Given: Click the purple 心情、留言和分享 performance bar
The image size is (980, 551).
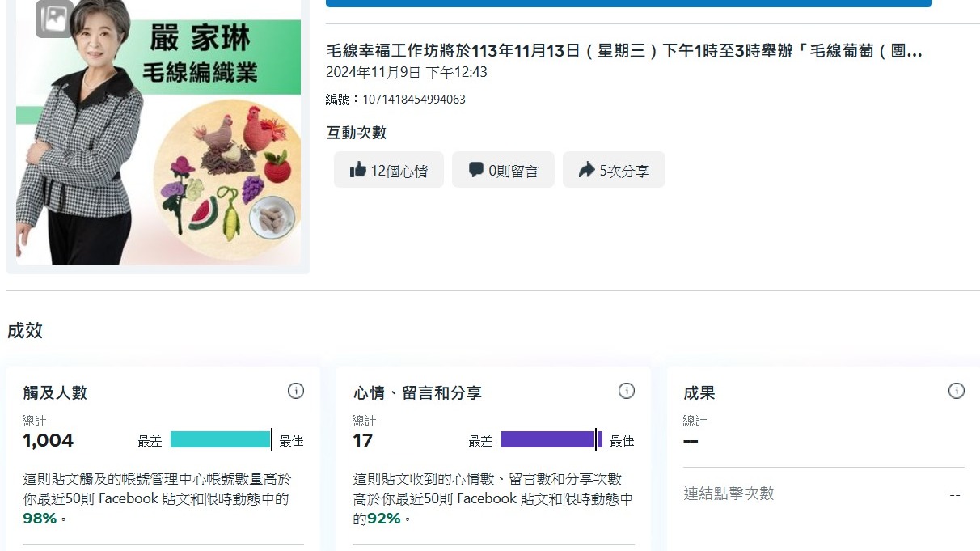Looking at the screenshot, I should (x=548, y=439).
